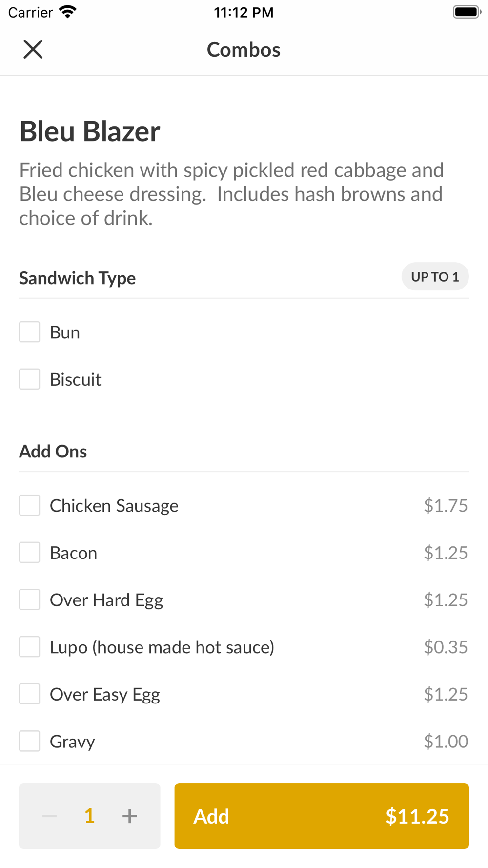Tap the battery icon in status bar
The image size is (488, 868).
[x=467, y=12]
